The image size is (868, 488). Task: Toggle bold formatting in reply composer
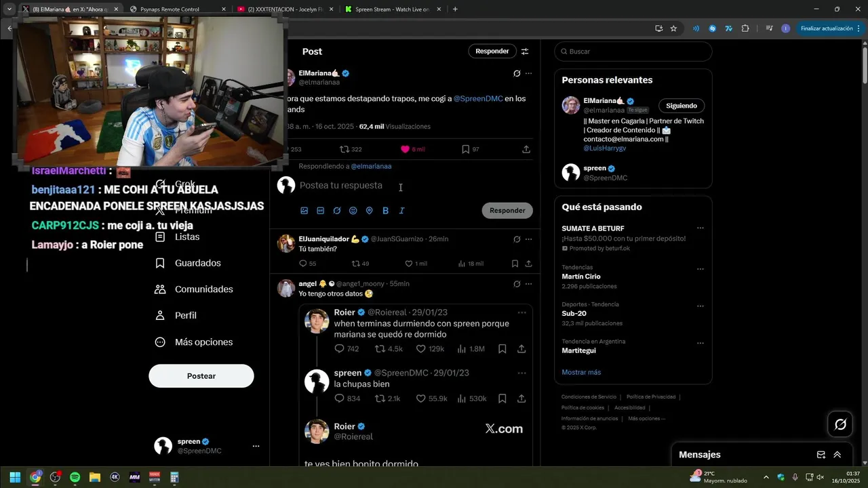385,211
